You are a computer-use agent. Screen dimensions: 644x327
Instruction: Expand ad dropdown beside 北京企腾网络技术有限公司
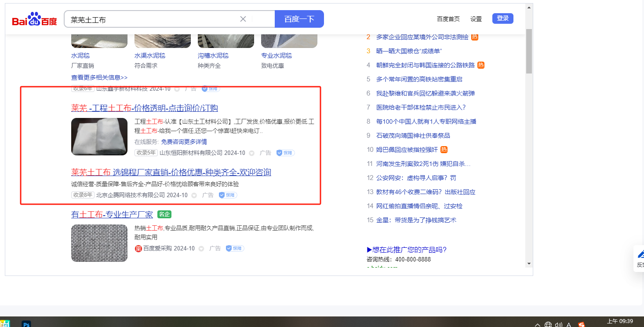coord(194,195)
